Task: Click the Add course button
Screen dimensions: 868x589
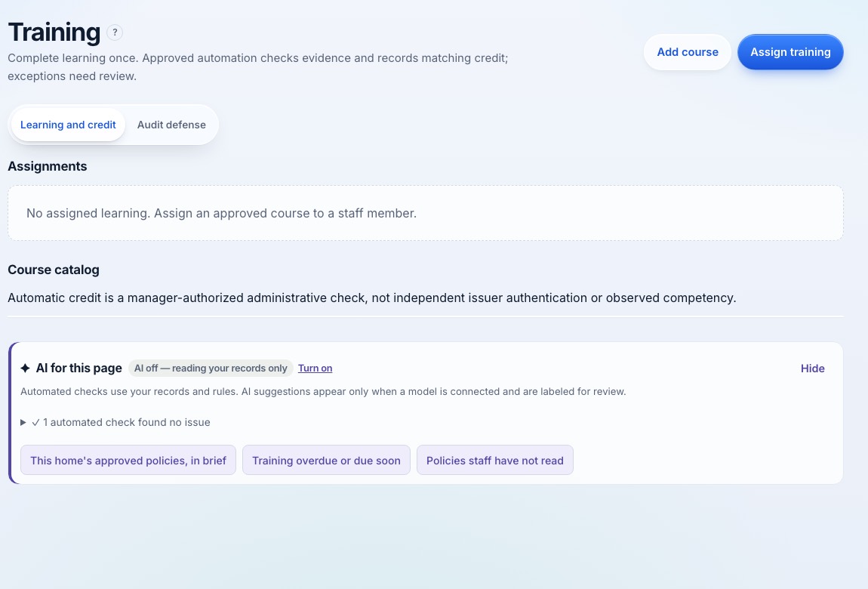Action: point(688,52)
